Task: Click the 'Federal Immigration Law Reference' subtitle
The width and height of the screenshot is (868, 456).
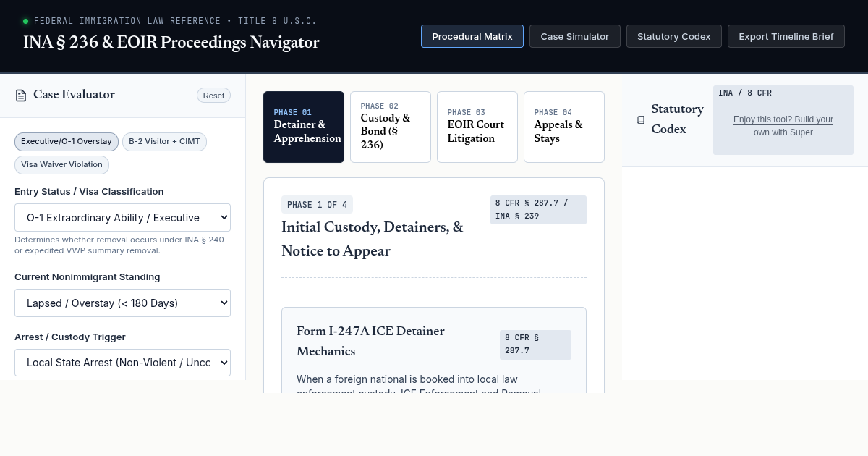Action: click(176, 21)
